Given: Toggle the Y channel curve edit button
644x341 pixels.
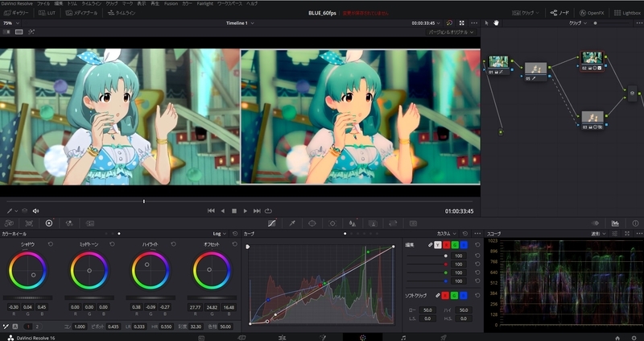Looking at the screenshot, I should 438,245.
